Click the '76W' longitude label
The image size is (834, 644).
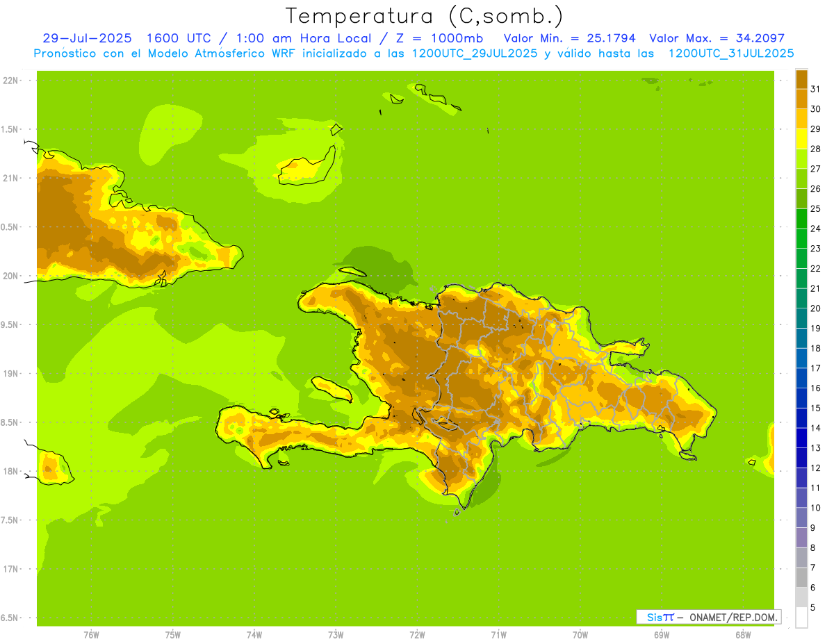(91, 635)
